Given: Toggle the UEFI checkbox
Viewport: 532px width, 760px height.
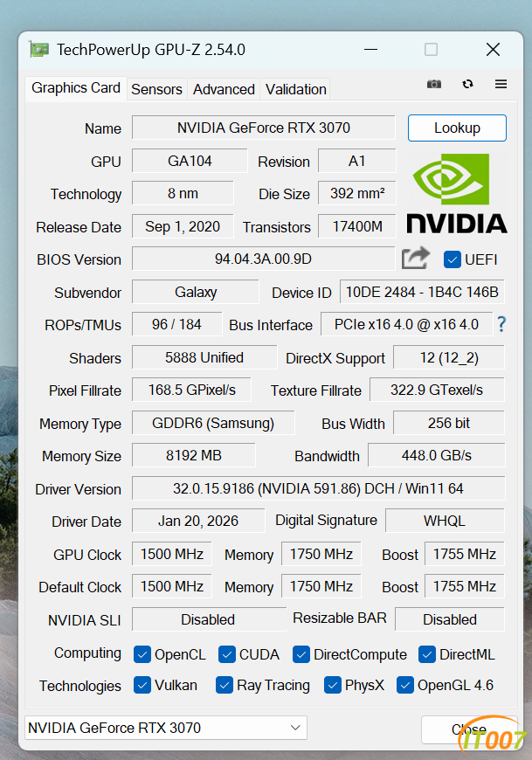Looking at the screenshot, I should pyautogui.click(x=453, y=259).
